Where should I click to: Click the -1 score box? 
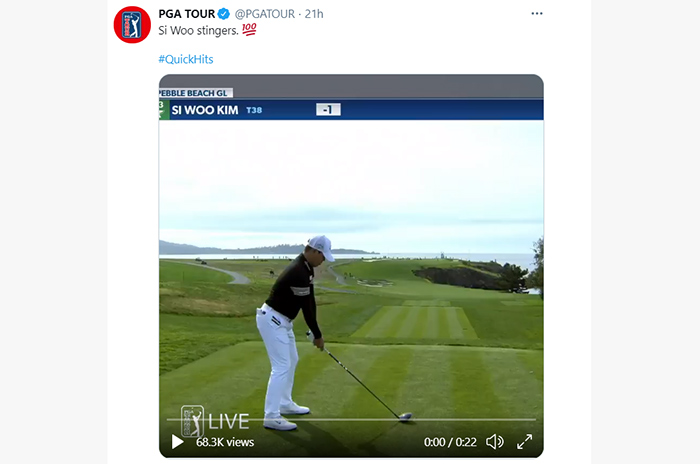328,109
